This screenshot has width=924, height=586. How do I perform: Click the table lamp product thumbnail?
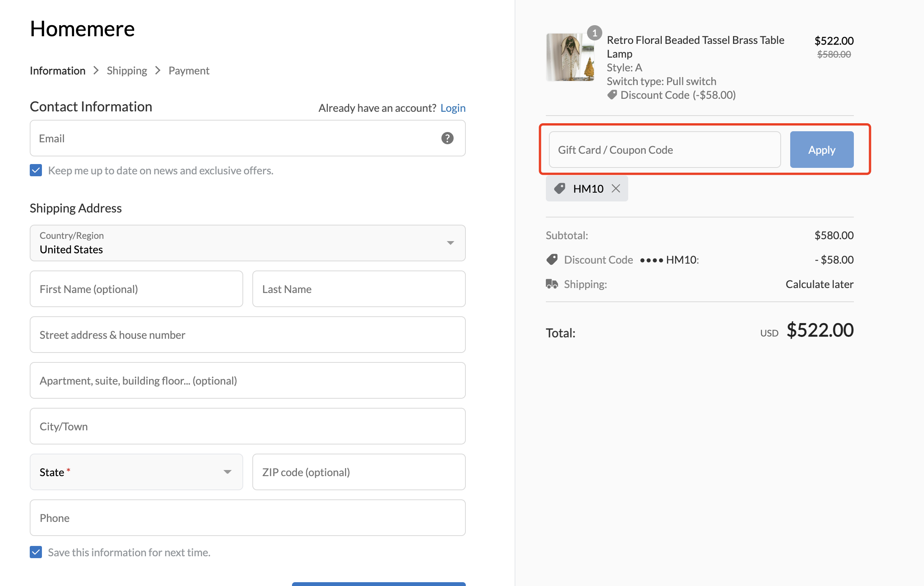pos(570,57)
